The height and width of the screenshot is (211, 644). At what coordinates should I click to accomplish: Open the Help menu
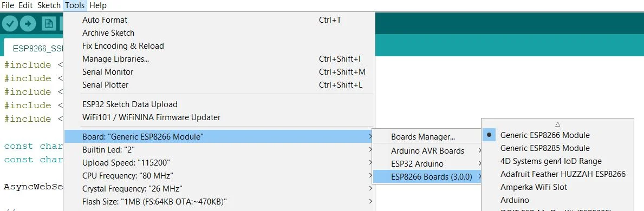(97, 5)
